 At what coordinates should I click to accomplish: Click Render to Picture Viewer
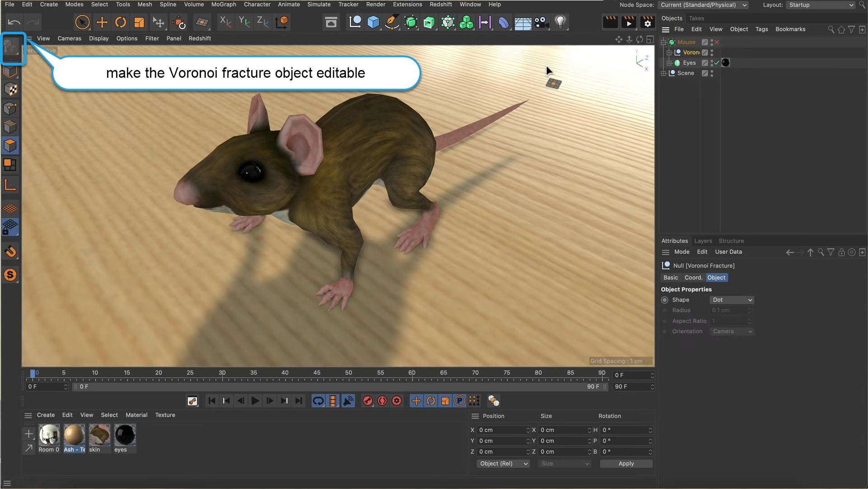628,22
